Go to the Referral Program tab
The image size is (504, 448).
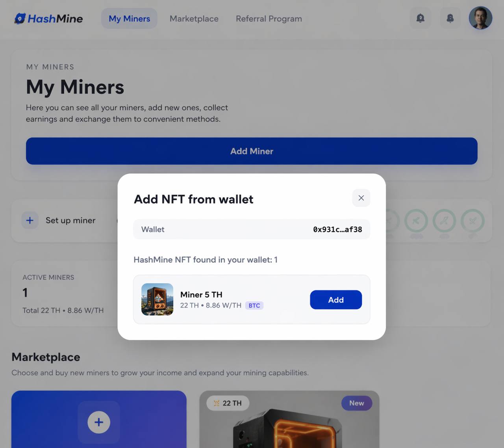(x=269, y=19)
